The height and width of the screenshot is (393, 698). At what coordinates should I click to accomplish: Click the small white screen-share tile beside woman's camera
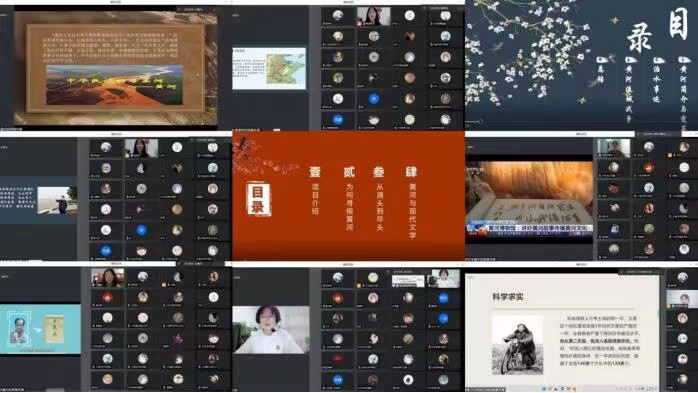408,281
